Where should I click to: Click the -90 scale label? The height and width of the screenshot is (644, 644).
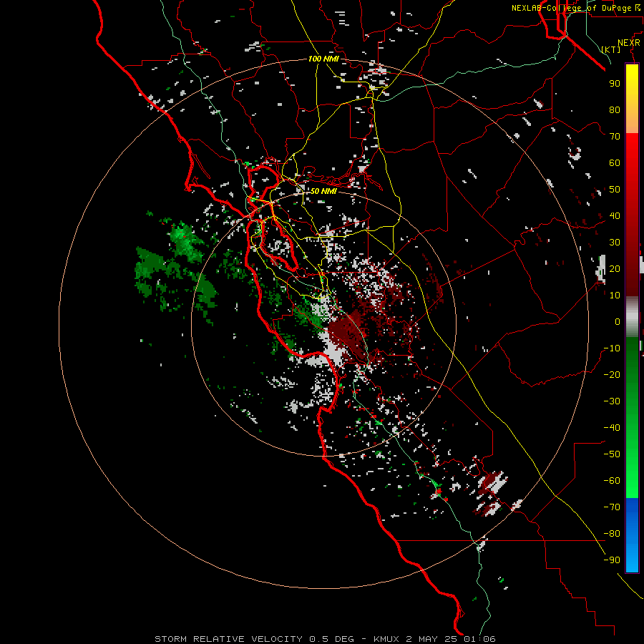point(612,560)
